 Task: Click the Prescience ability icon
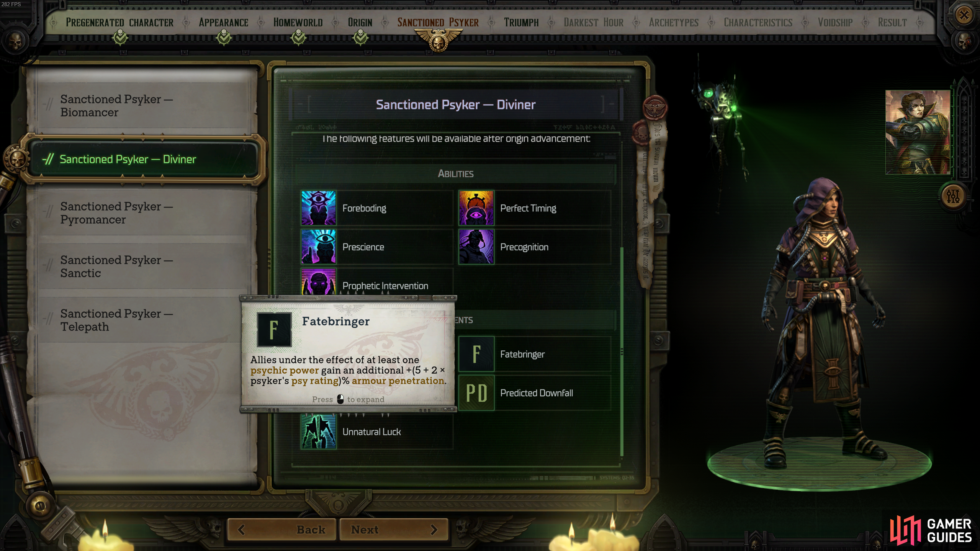tap(318, 247)
